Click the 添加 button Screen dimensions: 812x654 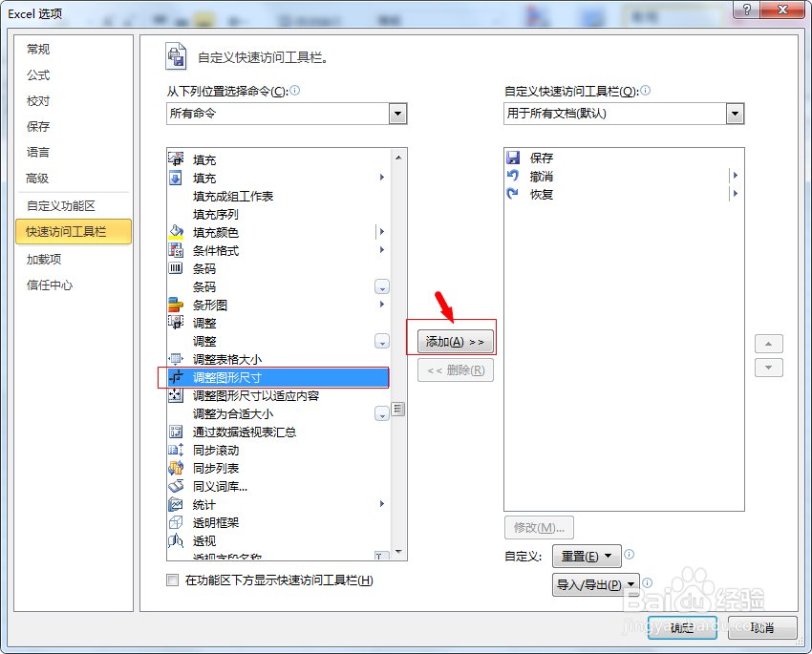[455, 342]
